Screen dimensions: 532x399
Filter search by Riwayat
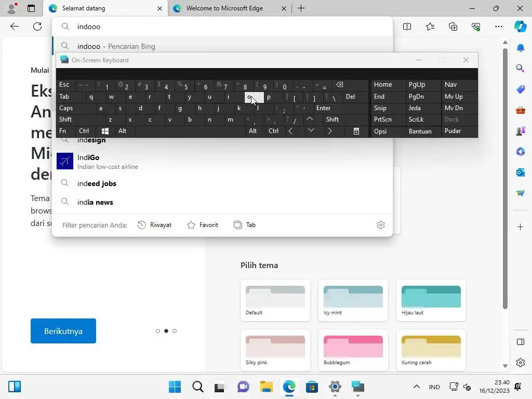(154, 225)
